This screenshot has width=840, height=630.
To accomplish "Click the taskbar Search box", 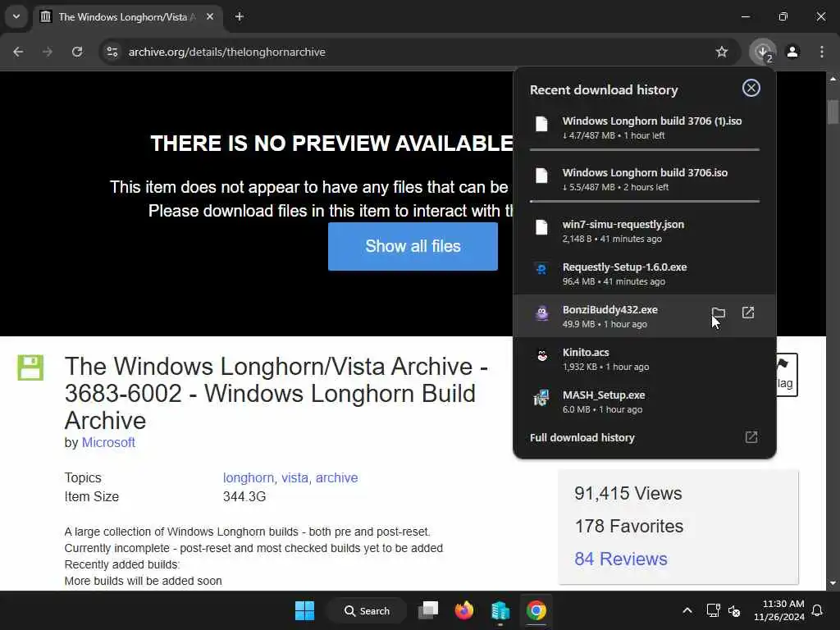I will 367,610.
